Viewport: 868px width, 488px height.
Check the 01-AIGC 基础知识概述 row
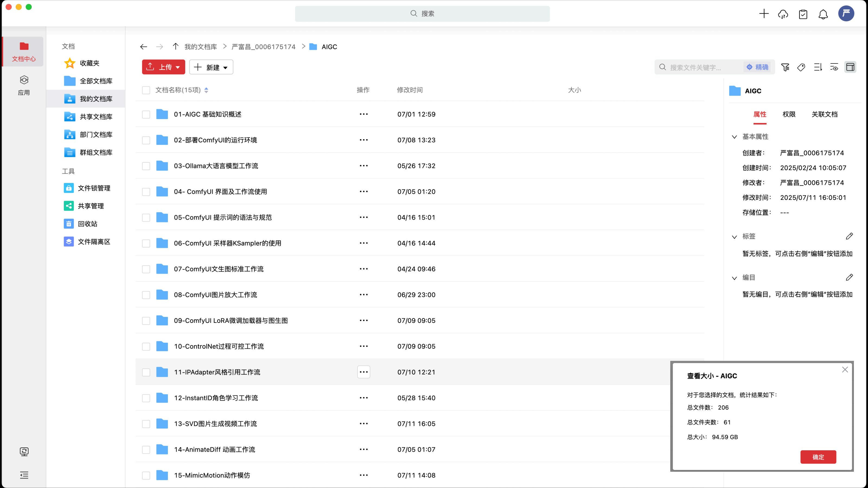click(x=146, y=114)
